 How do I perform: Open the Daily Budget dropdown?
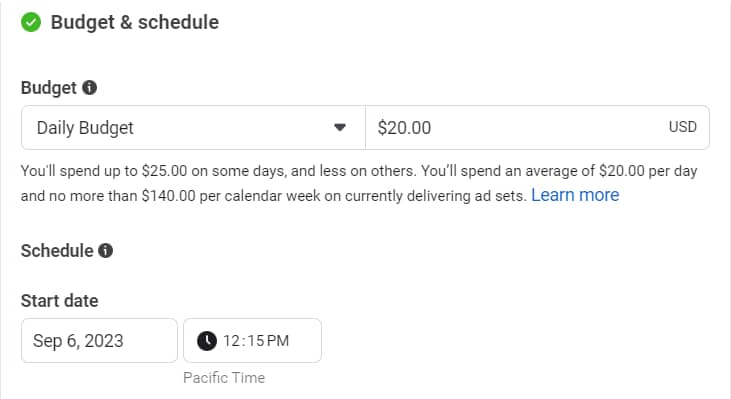(x=193, y=128)
